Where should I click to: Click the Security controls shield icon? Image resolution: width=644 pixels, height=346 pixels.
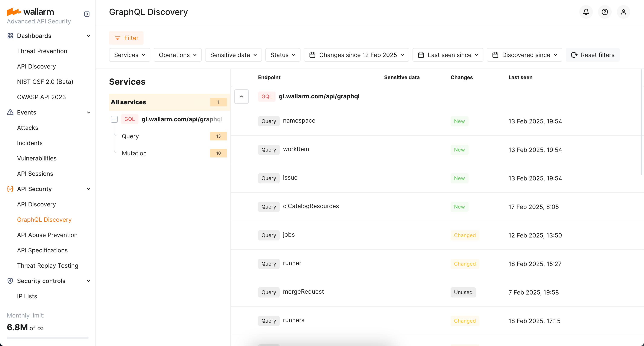(10, 281)
